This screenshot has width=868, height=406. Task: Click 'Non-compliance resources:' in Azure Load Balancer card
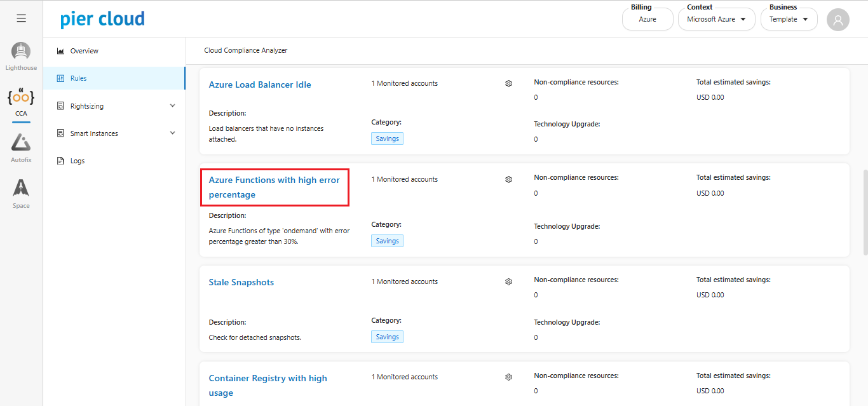[x=576, y=82]
